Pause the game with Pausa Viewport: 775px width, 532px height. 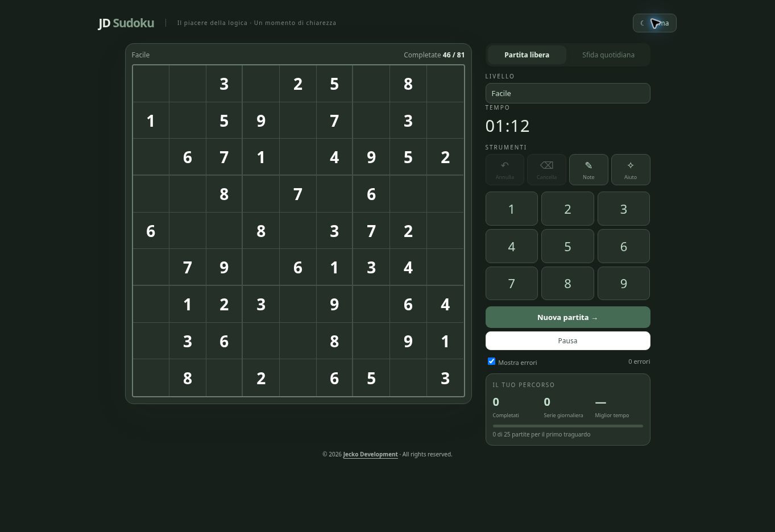tap(567, 340)
